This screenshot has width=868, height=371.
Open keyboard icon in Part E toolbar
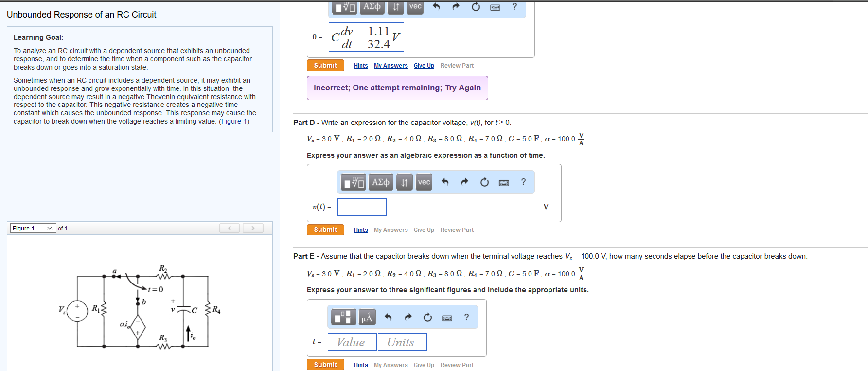point(447,318)
